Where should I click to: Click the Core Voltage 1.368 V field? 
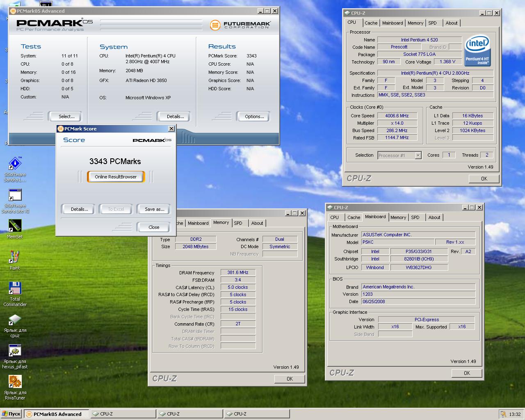click(x=447, y=62)
